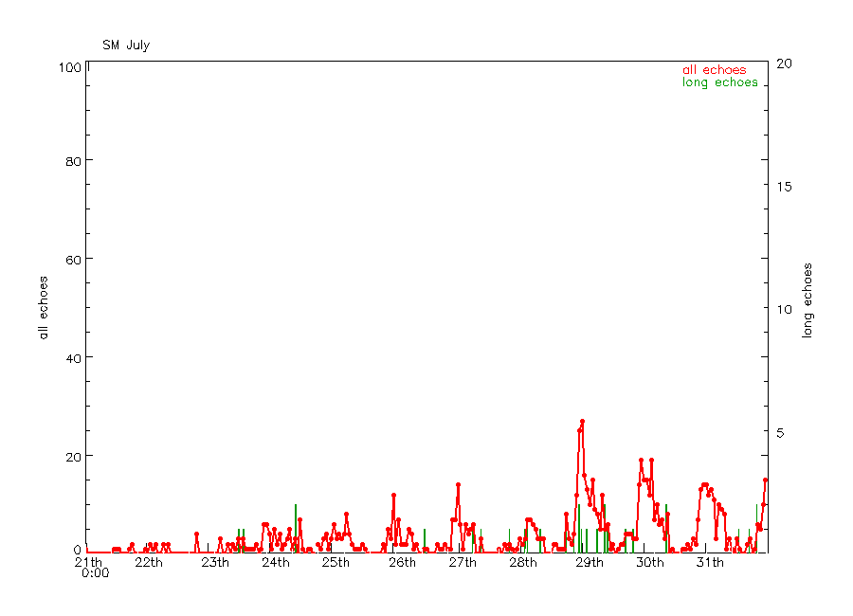This screenshot has width=853, height=616.
Task: Click the red 'all echoes' legend label
Action: (x=715, y=69)
